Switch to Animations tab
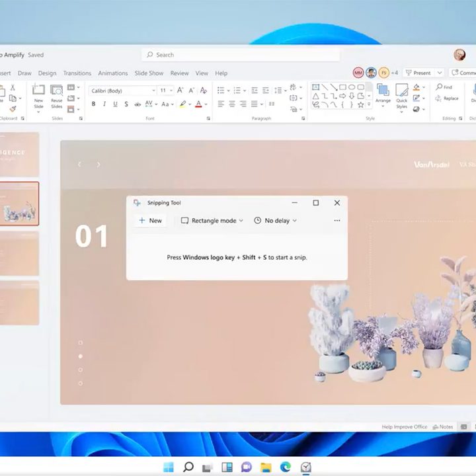 (x=113, y=73)
